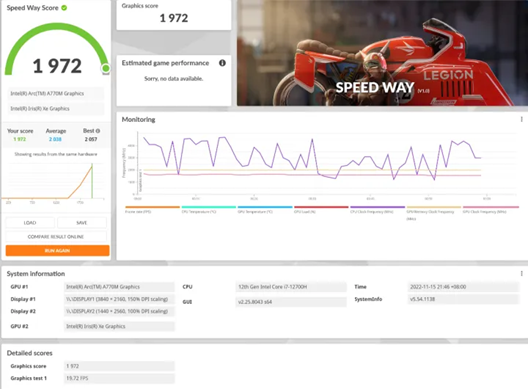Click the green validation checkmark beside Speed Way Score
Image resolution: width=528 pixels, height=389 pixels.
point(64,8)
